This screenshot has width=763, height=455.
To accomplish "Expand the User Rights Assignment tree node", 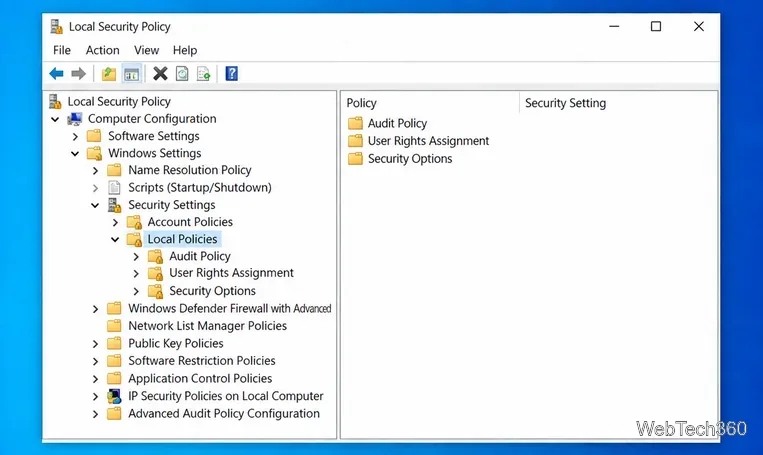I will [136, 274].
